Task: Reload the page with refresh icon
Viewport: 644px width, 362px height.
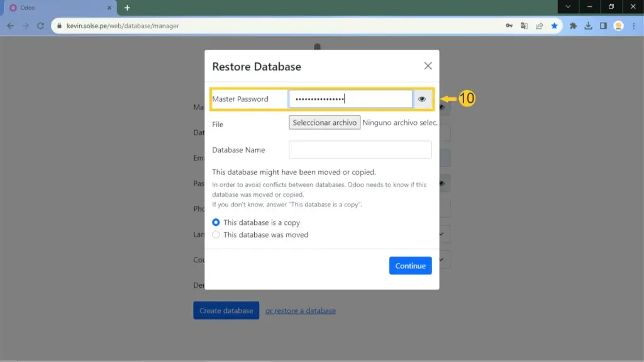Action: pos(40,26)
